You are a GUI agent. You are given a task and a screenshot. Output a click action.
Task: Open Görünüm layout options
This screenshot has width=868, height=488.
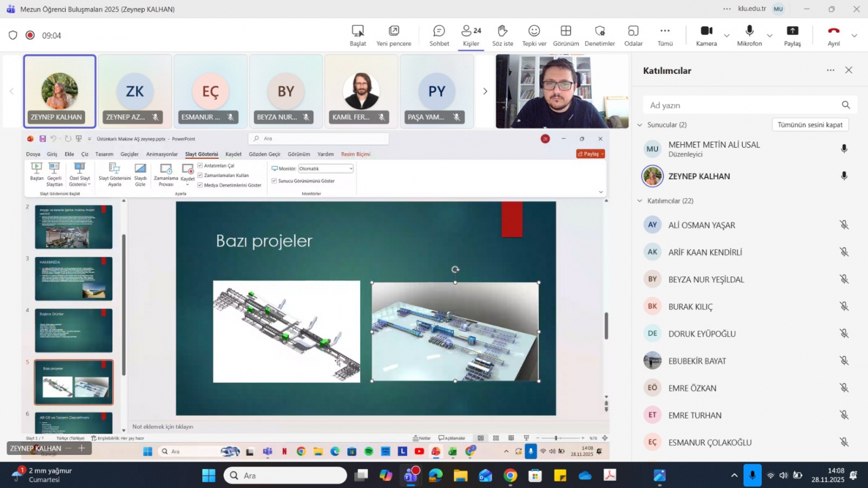point(565,35)
